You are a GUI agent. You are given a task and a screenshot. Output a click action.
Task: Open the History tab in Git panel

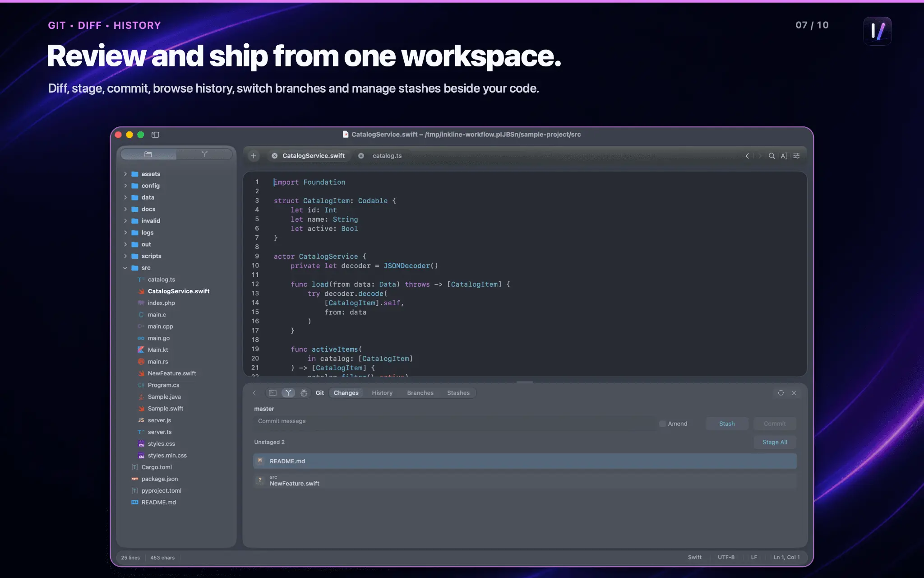click(382, 393)
